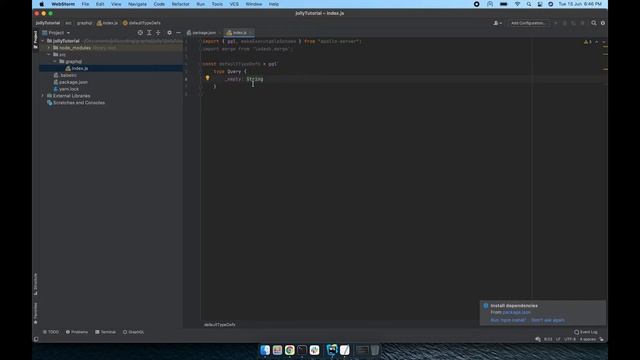The height and width of the screenshot is (360, 640).
Task: Click the warnings indicator in editor corner
Action: coord(587,42)
